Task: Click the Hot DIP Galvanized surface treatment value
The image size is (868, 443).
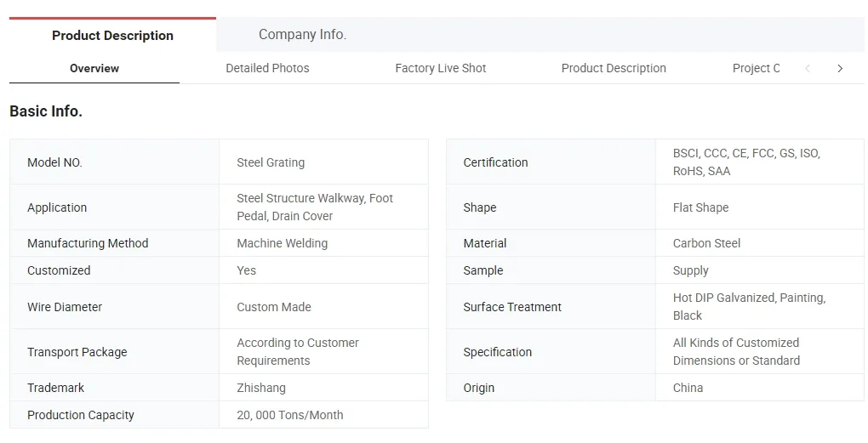Action: coord(749,306)
